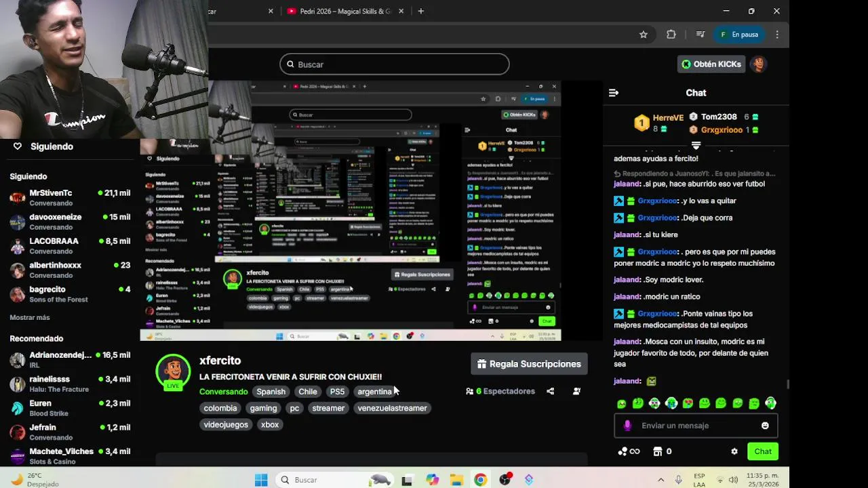Screen dimensions: 868x488
Task: Open bagrecito followed channel
Action: [x=71, y=294]
